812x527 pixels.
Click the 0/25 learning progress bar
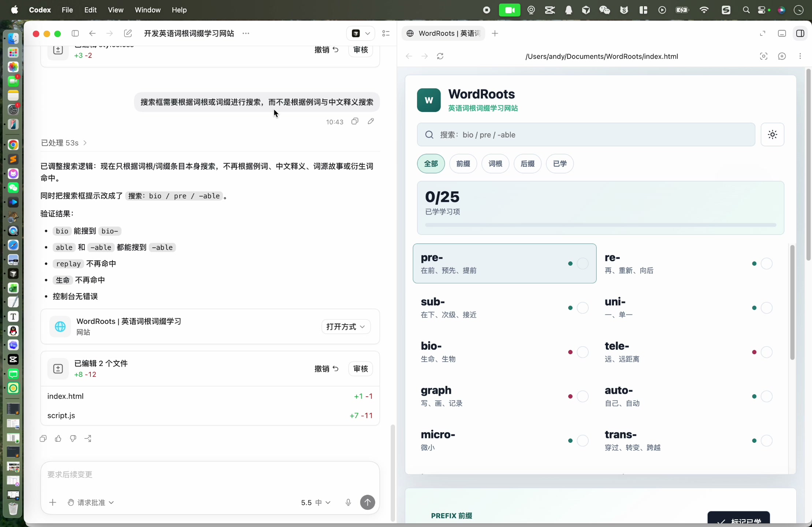click(x=600, y=225)
